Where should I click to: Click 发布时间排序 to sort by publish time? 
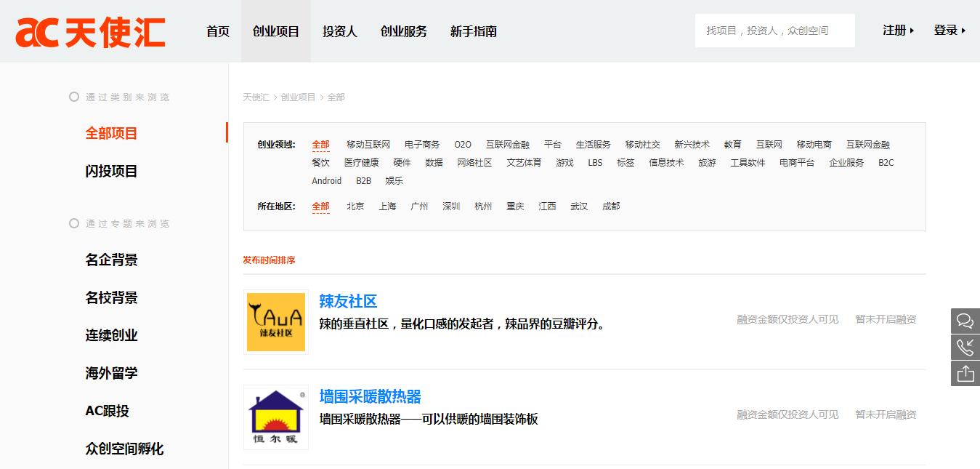pyautogui.click(x=270, y=260)
